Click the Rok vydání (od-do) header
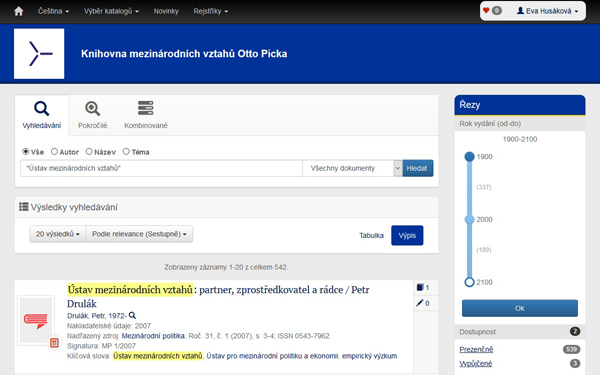This screenshot has height=375, width=600. 520,124
